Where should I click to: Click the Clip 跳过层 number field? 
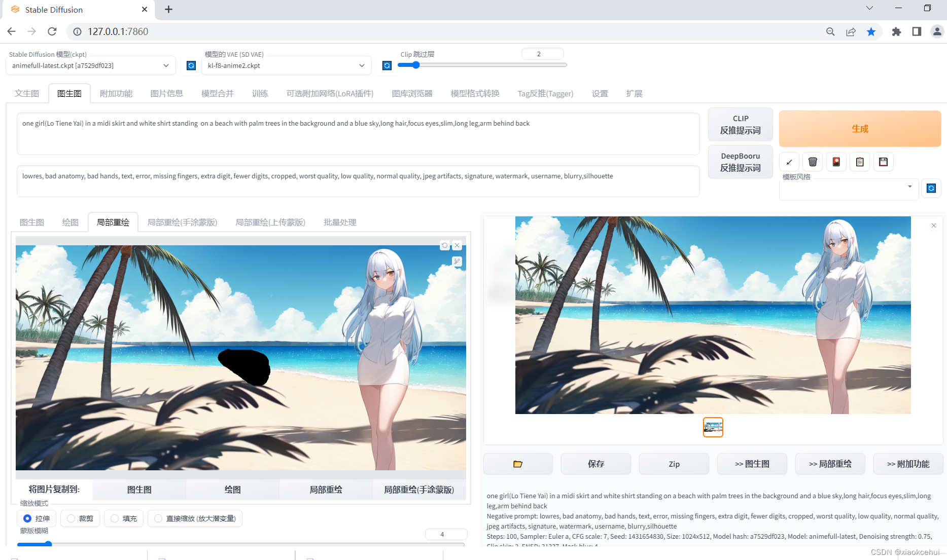pyautogui.click(x=542, y=54)
